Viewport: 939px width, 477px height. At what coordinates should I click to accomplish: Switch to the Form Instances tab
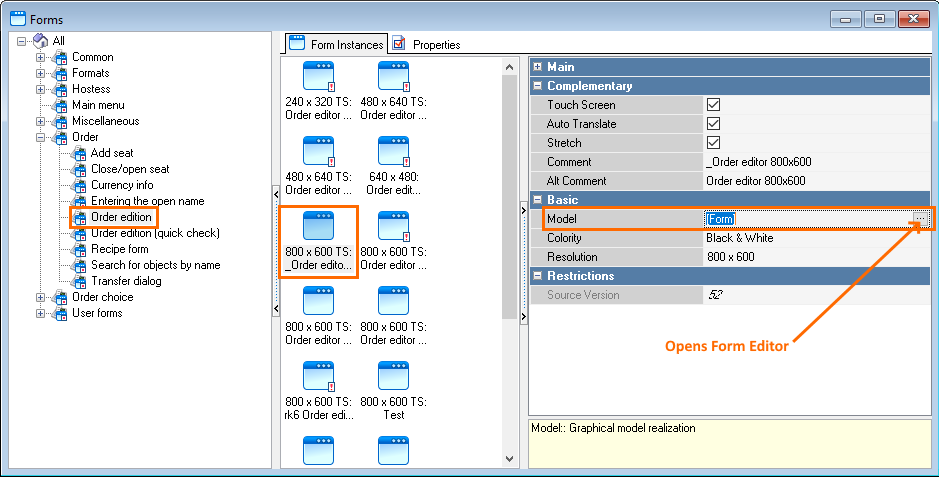[x=336, y=44]
